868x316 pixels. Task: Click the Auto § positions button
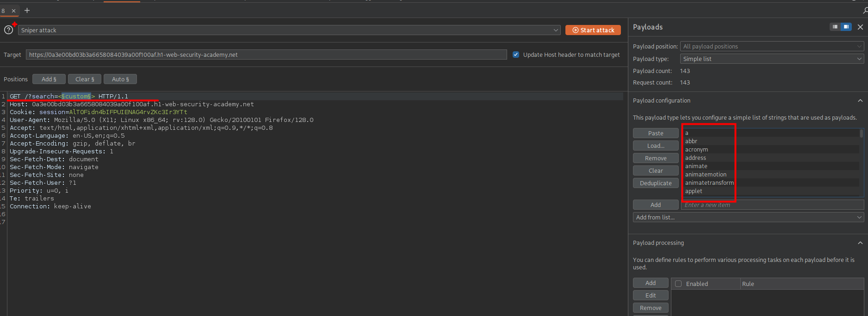point(120,79)
